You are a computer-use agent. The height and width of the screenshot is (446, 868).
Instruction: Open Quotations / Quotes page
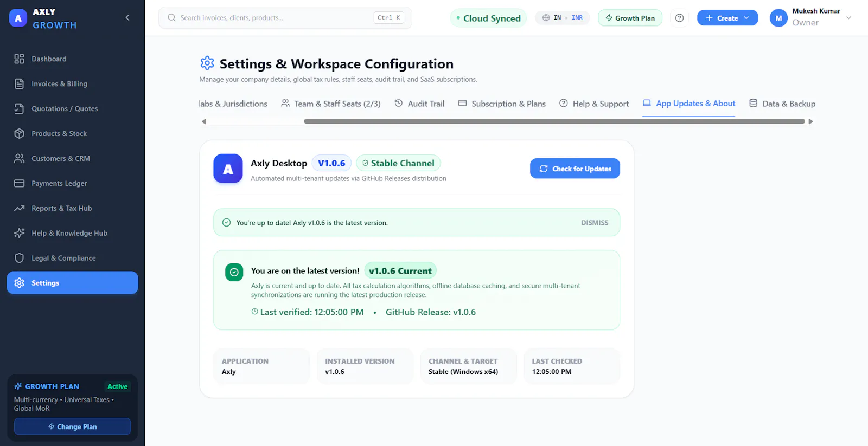[x=72, y=109]
